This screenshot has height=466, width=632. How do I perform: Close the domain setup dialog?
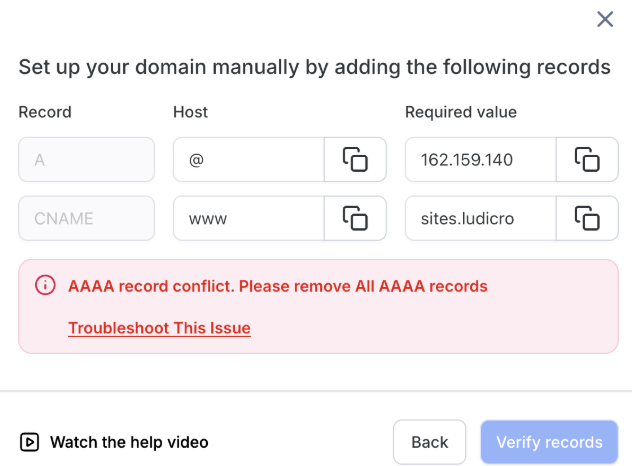tap(604, 19)
